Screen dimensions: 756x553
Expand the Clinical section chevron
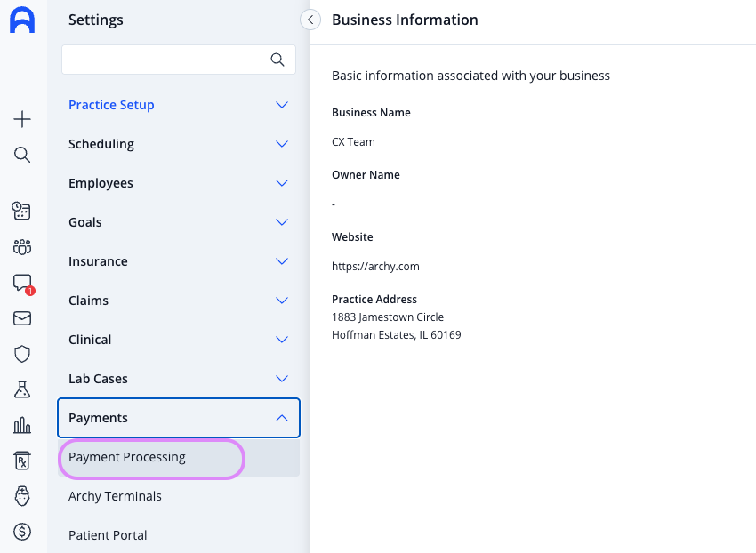[282, 339]
